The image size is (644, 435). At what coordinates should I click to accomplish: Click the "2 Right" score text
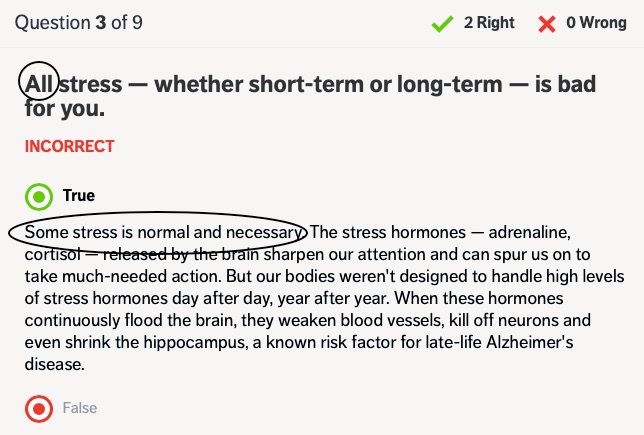pos(488,22)
